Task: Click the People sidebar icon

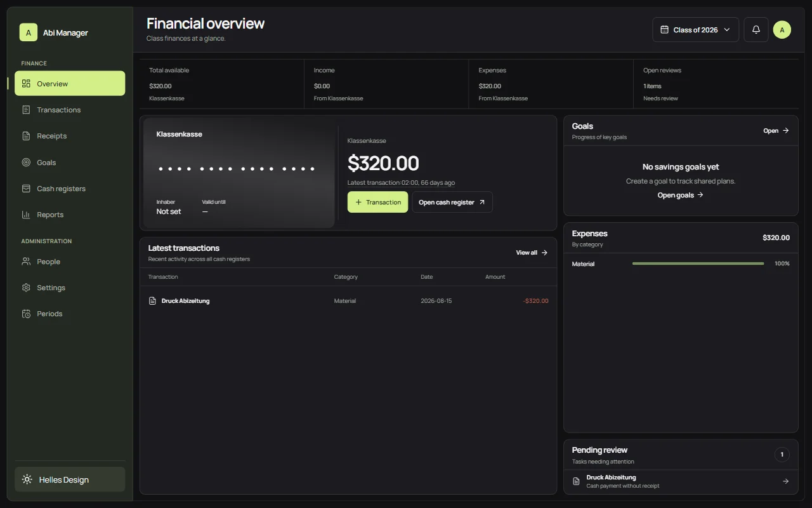Action: pos(26,262)
